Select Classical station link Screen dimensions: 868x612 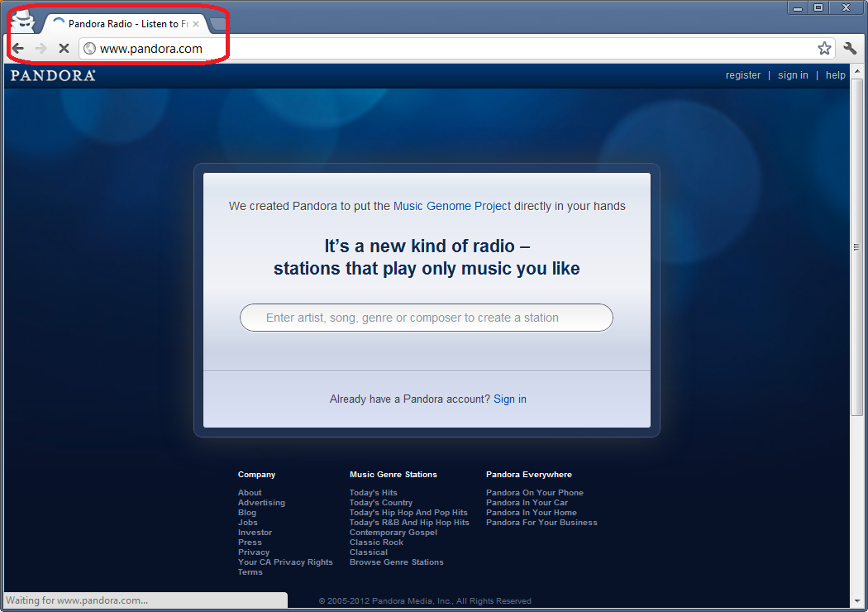[x=369, y=552]
